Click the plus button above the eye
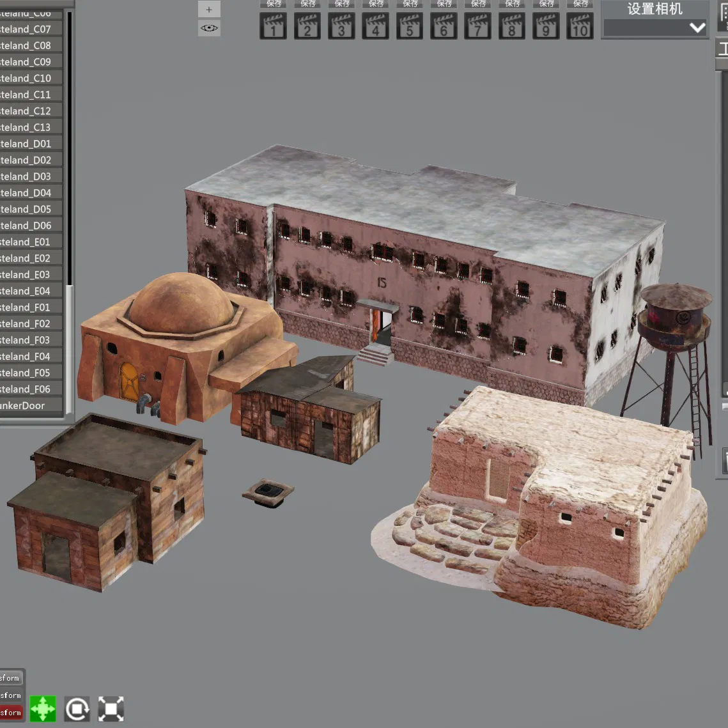728x728 pixels. tap(209, 10)
